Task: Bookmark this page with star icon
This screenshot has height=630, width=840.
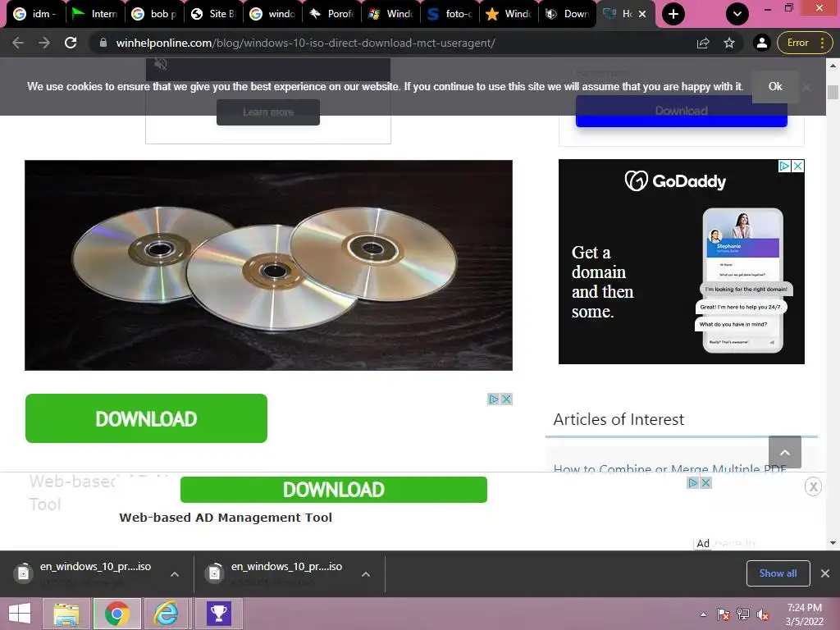Action: click(729, 43)
